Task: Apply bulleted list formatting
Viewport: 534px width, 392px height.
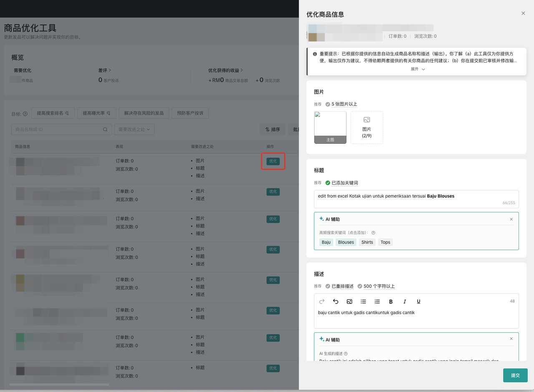Action: point(363,302)
